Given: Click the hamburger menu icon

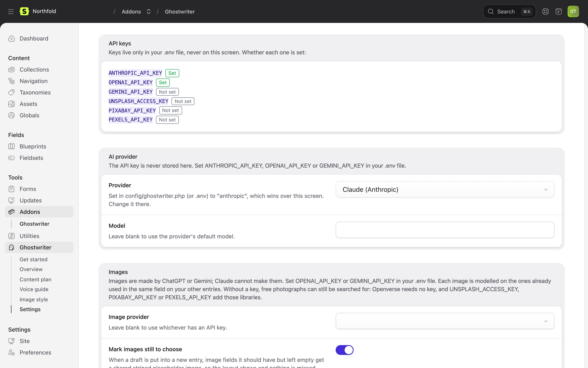Looking at the screenshot, I should [11, 11].
